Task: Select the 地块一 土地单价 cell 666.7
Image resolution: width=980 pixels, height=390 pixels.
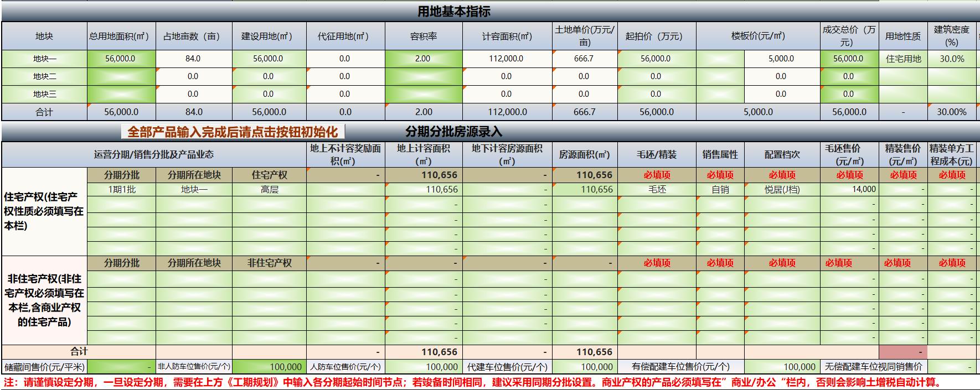Action: point(585,59)
